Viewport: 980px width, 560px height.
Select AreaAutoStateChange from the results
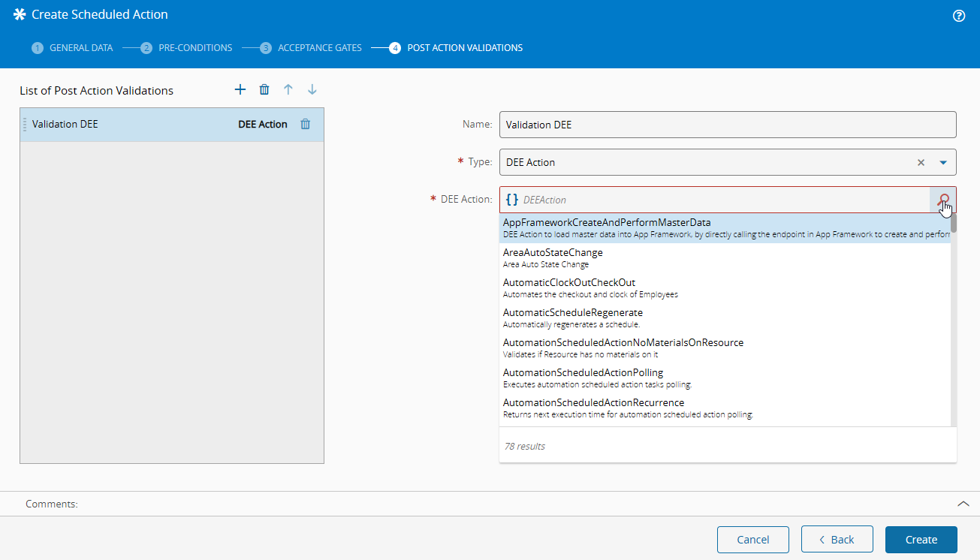coord(553,253)
